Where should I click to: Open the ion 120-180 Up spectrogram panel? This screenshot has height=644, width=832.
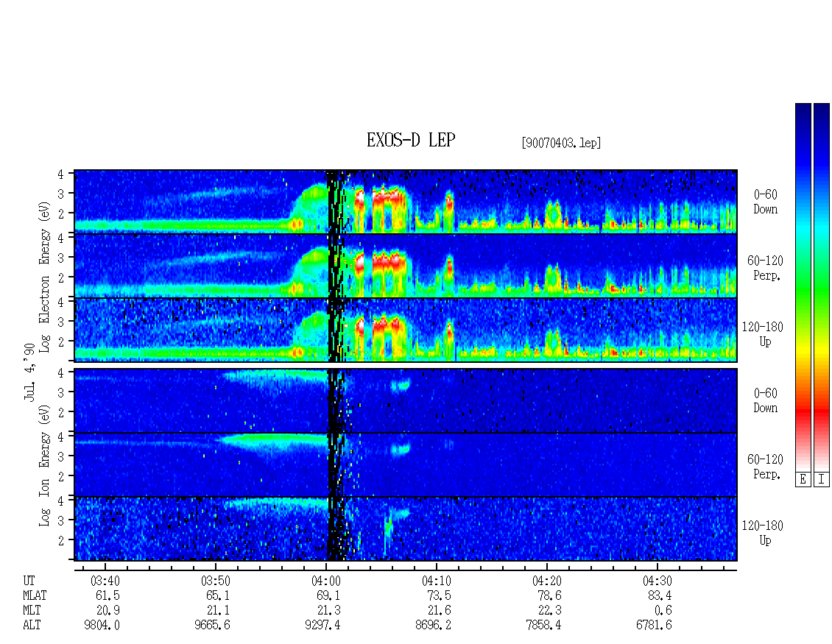[406, 529]
